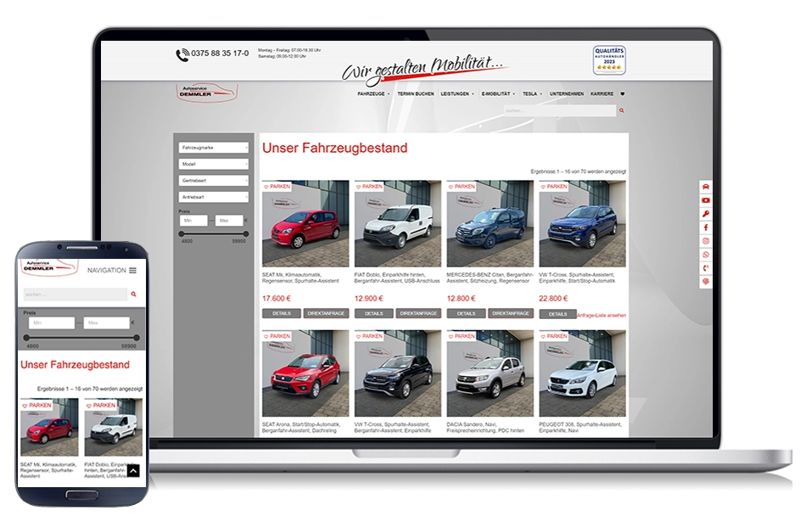The height and width of the screenshot is (516, 812).
Task: Open the car icon in right sidebar
Action: 705,187
